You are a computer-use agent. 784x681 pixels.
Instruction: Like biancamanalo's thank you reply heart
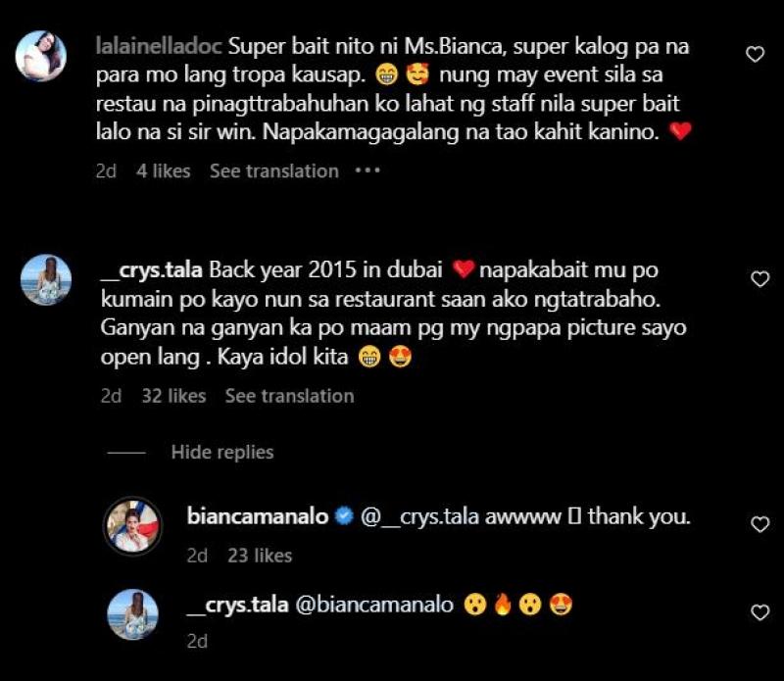(x=760, y=524)
